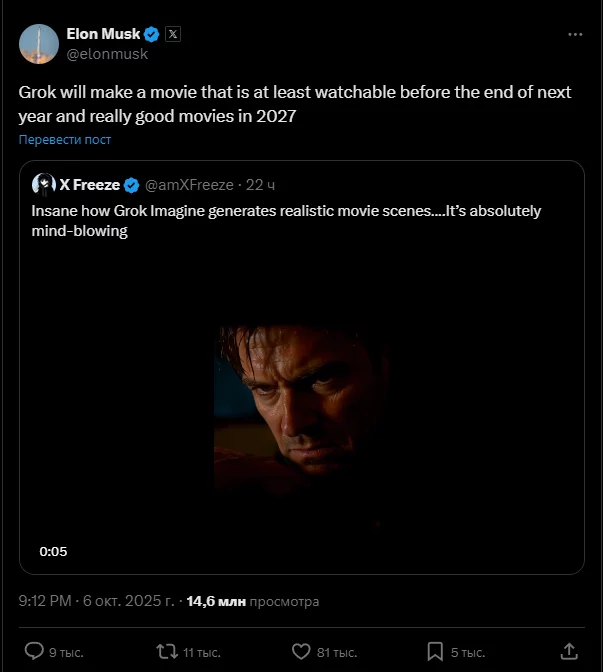Click Elon Musk's profile avatar

(x=38, y=41)
